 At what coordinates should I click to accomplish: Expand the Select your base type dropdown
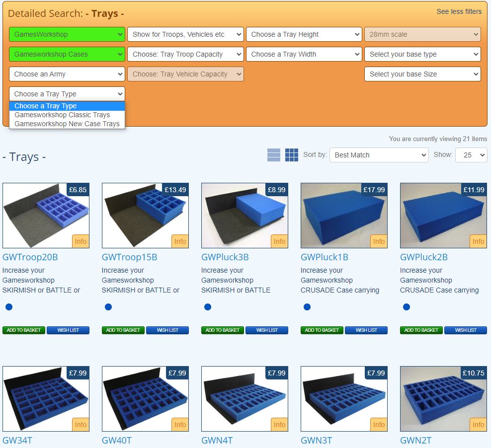(422, 54)
